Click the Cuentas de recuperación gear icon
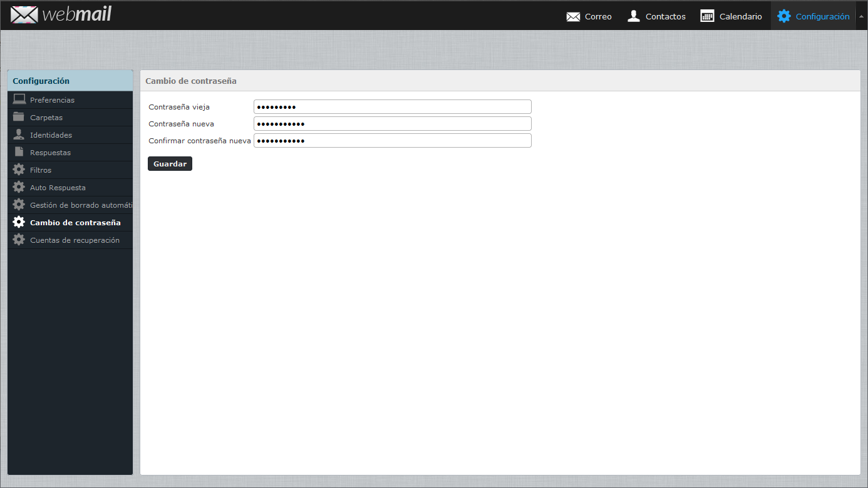Screen dimensions: 868x488 pyautogui.click(x=19, y=240)
